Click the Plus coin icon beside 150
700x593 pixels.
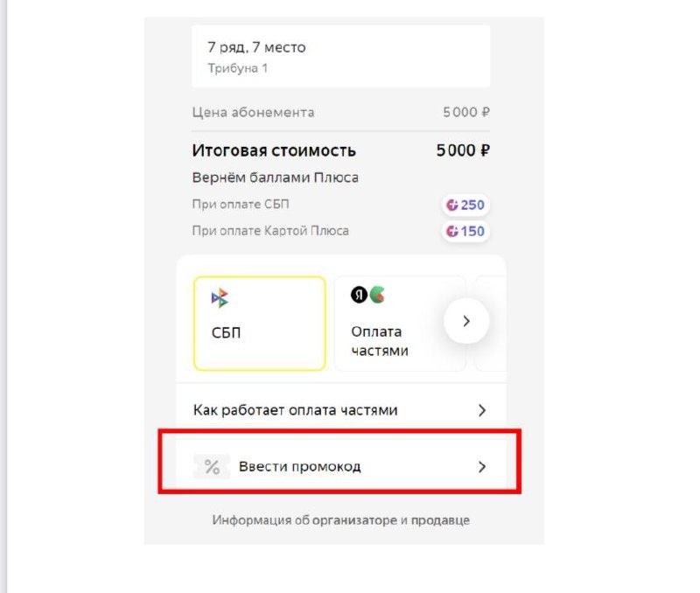[x=452, y=231]
